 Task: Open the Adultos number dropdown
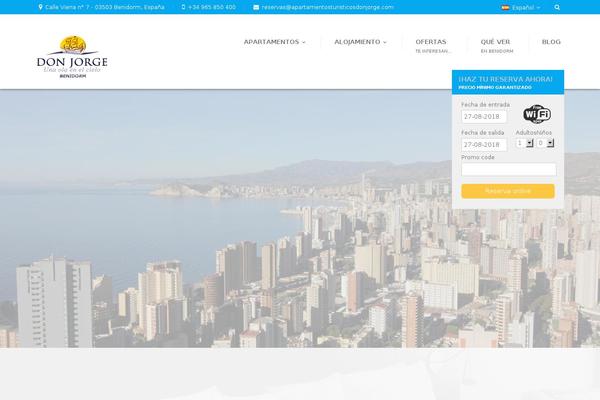pyautogui.click(x=525, y=143)
